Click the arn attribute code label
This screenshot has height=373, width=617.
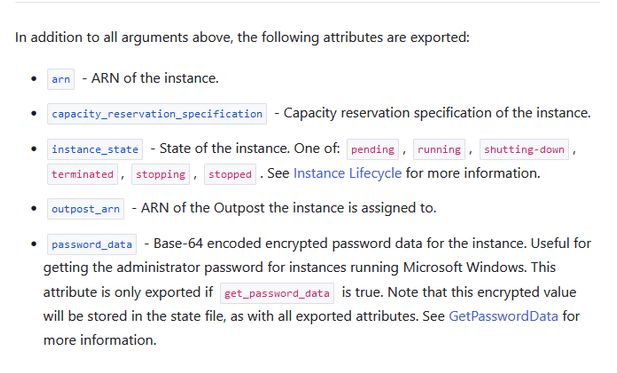click(x=61, y=79)
